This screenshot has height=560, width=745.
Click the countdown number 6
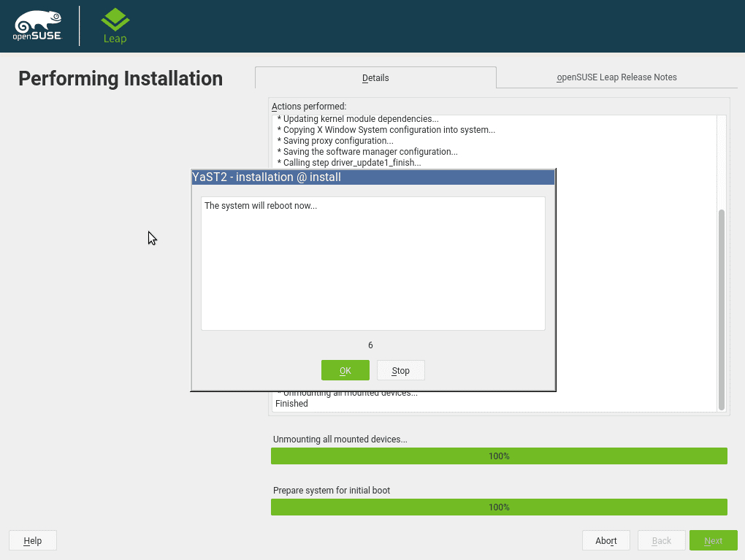[370, 345]
